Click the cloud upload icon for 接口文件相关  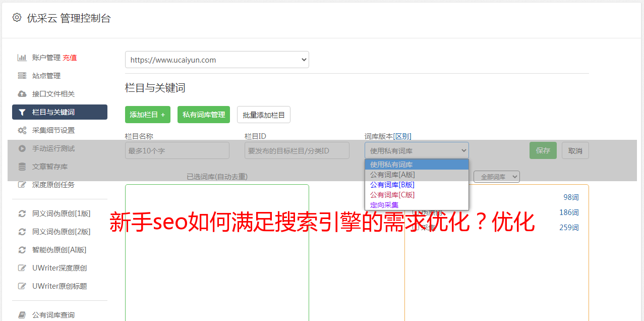click(22, 94)
